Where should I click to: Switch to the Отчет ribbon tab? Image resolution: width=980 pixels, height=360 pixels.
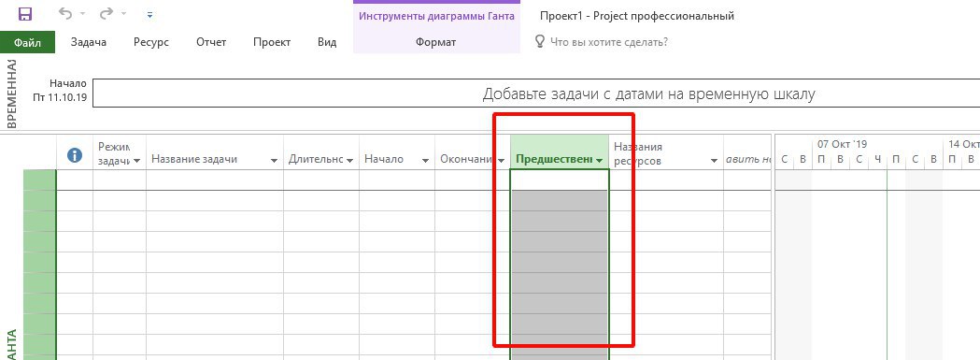click(x=211, y=43)
